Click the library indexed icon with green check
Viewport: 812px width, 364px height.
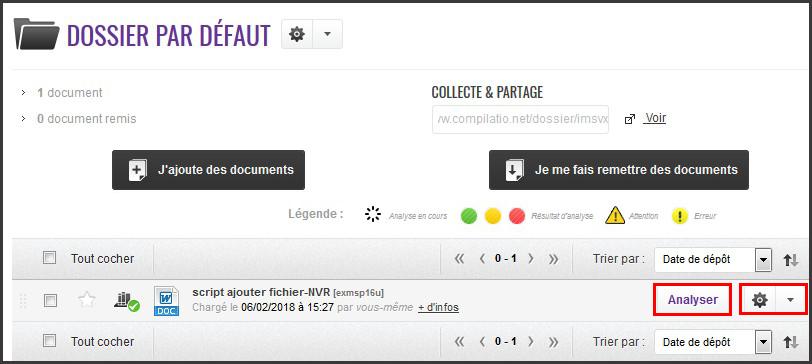126,301
